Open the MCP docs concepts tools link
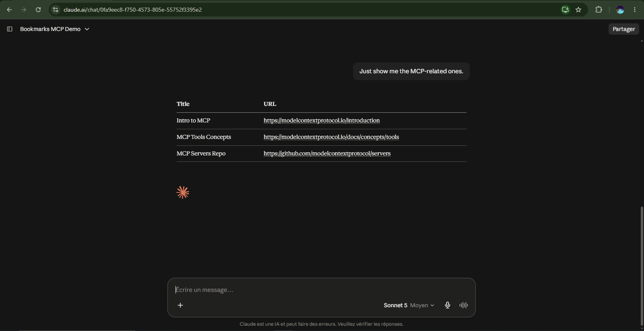Screen dimensions: 644x331 click(x=331, y=137)
